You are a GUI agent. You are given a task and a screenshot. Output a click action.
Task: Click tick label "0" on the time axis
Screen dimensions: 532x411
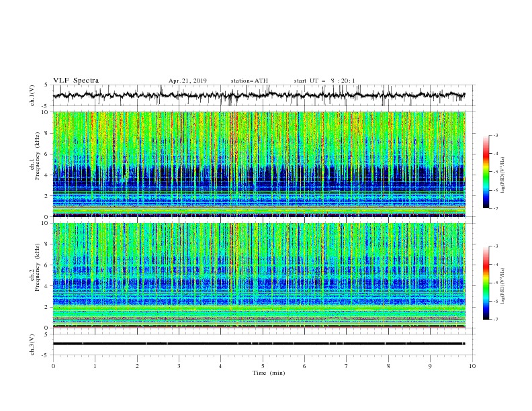(x=53, y=366)
